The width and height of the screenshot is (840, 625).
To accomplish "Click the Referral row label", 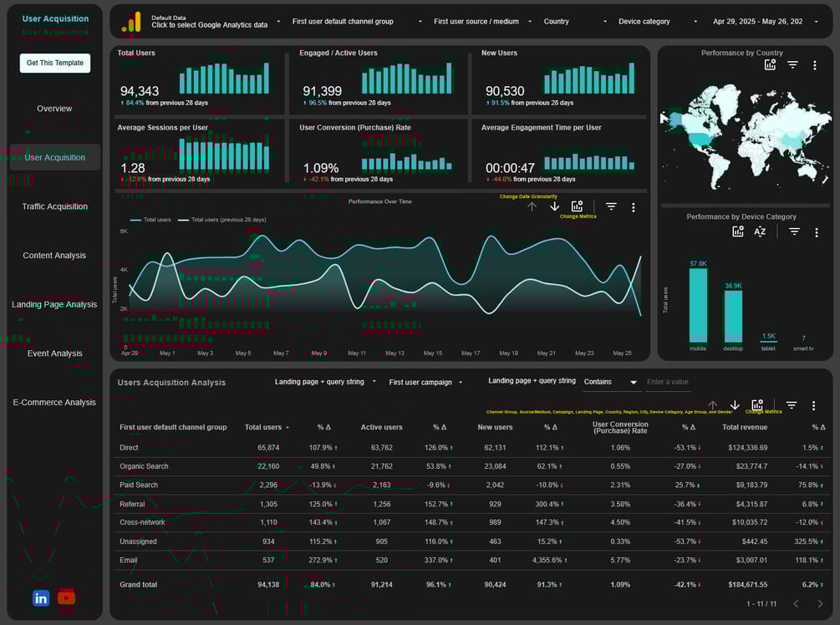I will 132,505.
